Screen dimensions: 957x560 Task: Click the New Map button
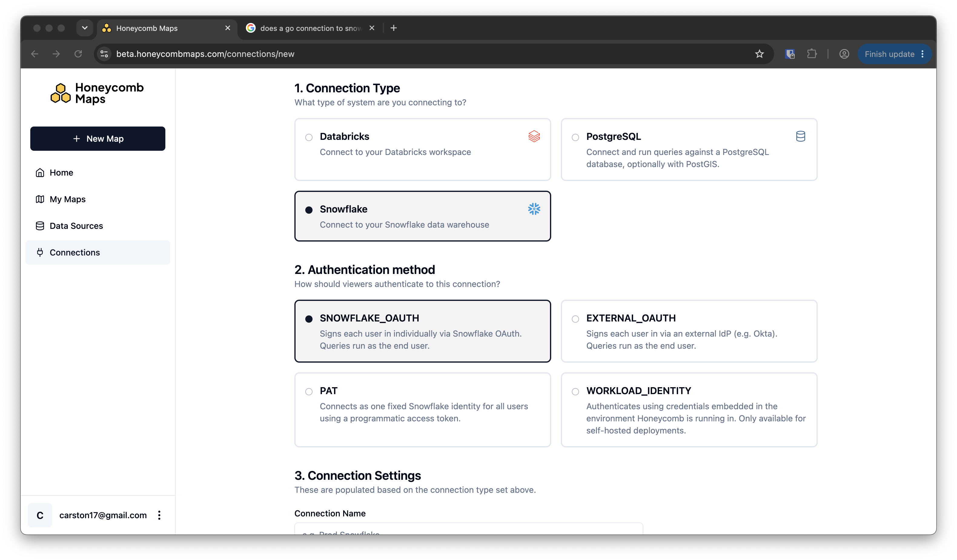pyautogui.click(x=98, y=139)
